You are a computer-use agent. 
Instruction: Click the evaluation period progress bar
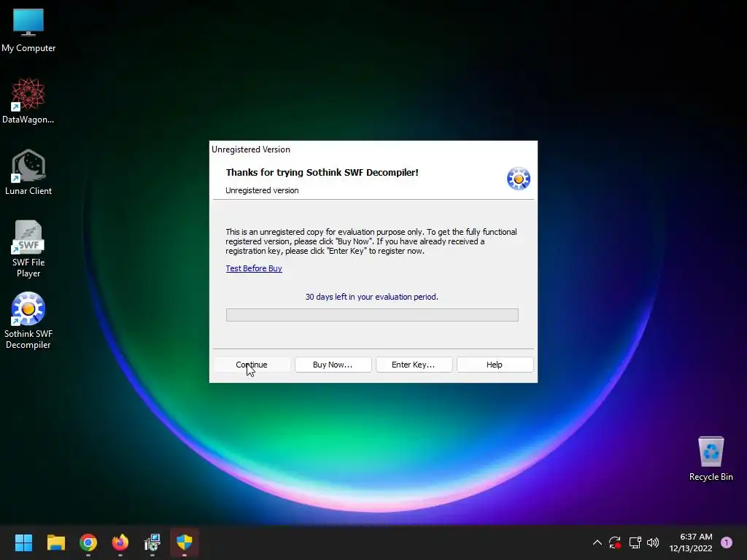372,315
